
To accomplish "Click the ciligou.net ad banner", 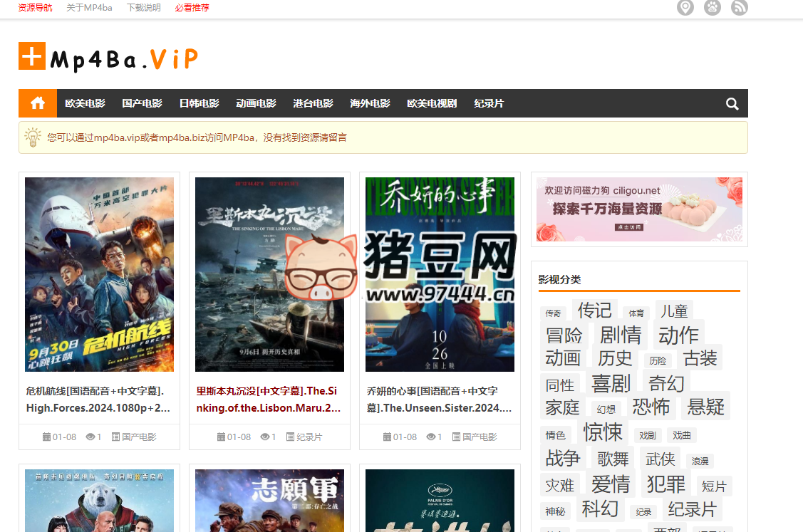I will (638, 209).
